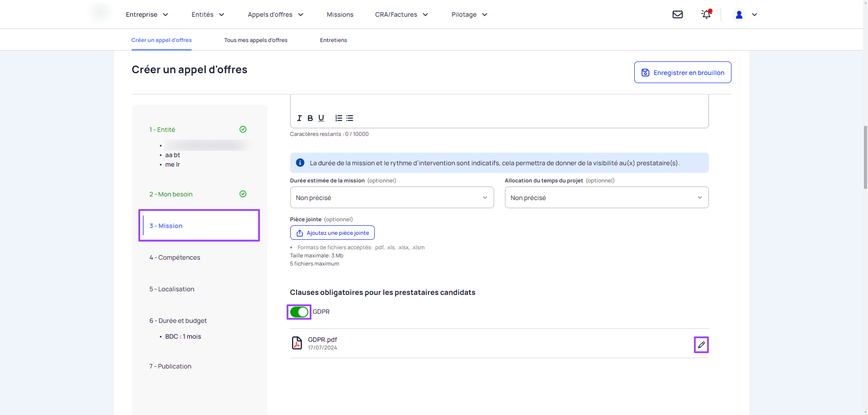The height and width of the screenshot is (415, 868).
Task: Expand the Entreprise menu
Action: tap(147, 14)
